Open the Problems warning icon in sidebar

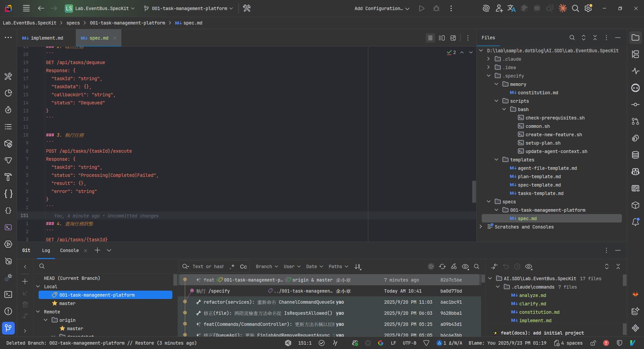(x=8, y=311)
